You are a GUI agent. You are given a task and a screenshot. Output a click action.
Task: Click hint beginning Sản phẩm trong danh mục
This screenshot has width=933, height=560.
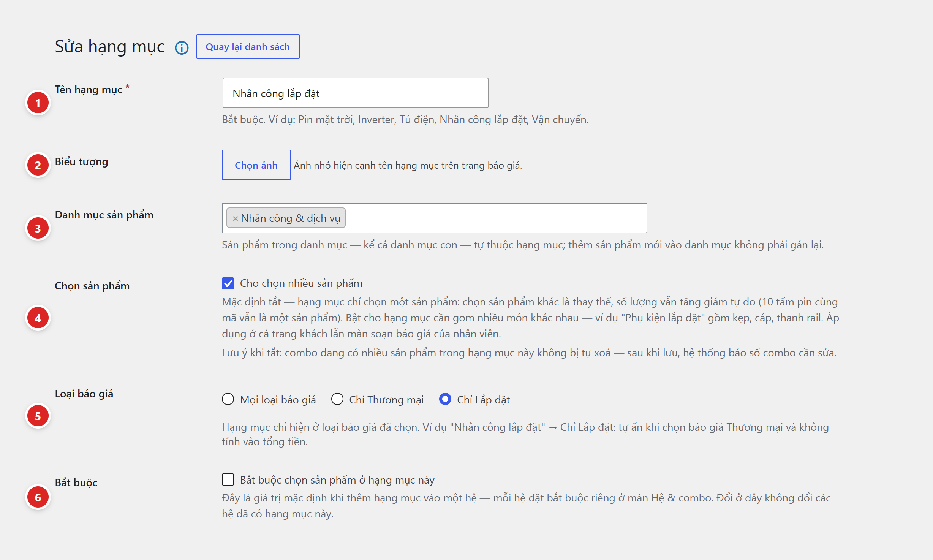[x=523, y=245]
